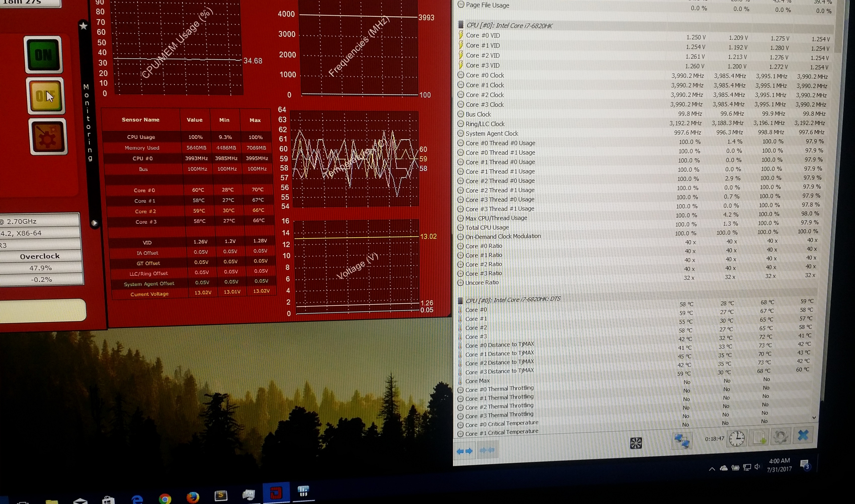The width and height of the screenshot is (855, 504).
Task: Open fan control in HWiNFO
Action: (x=636, y=443)
